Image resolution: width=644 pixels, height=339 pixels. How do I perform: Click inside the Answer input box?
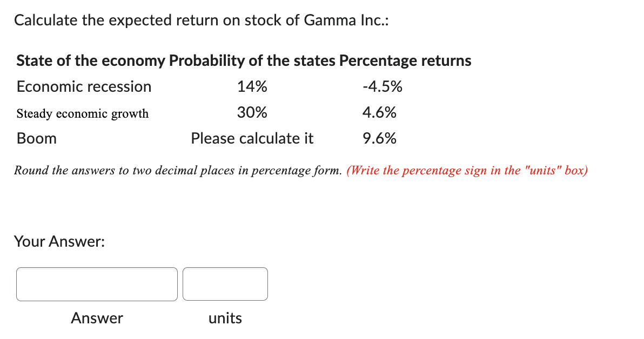(96, 283)
